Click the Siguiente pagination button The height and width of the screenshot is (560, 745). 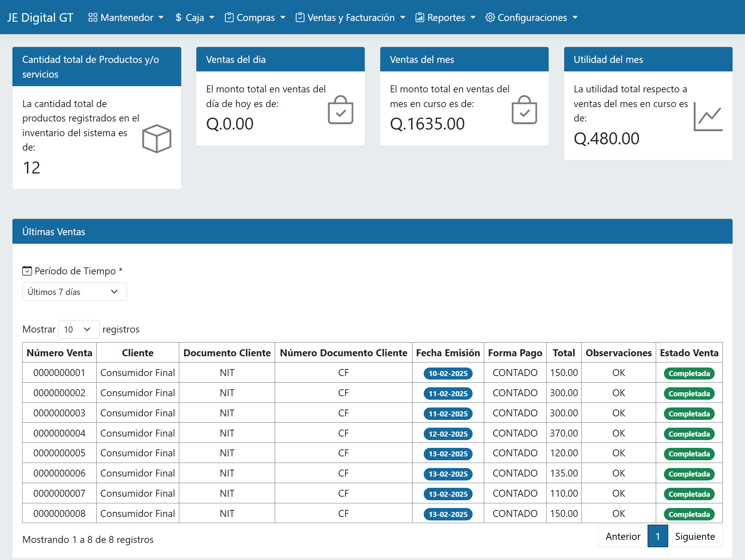click(695, 536)
